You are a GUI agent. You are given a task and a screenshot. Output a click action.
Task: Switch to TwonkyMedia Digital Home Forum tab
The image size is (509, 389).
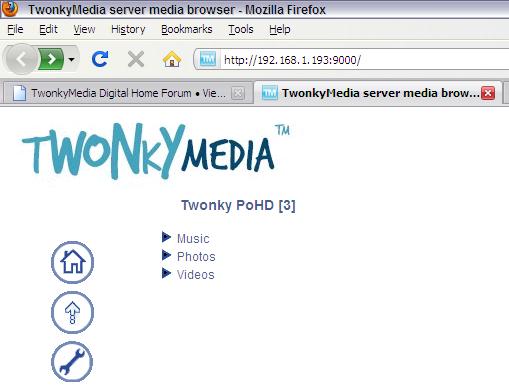click(x=128, y=93)
